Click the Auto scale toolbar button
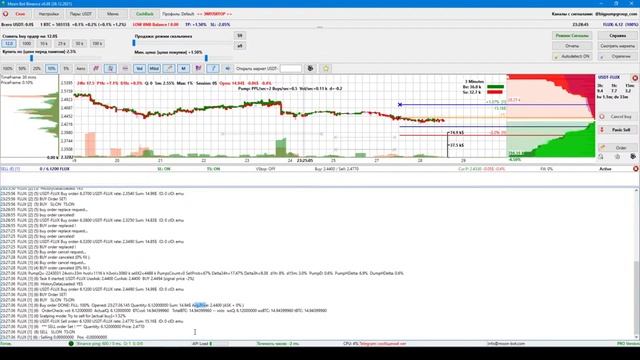640x360 pixels. [81, 69]
